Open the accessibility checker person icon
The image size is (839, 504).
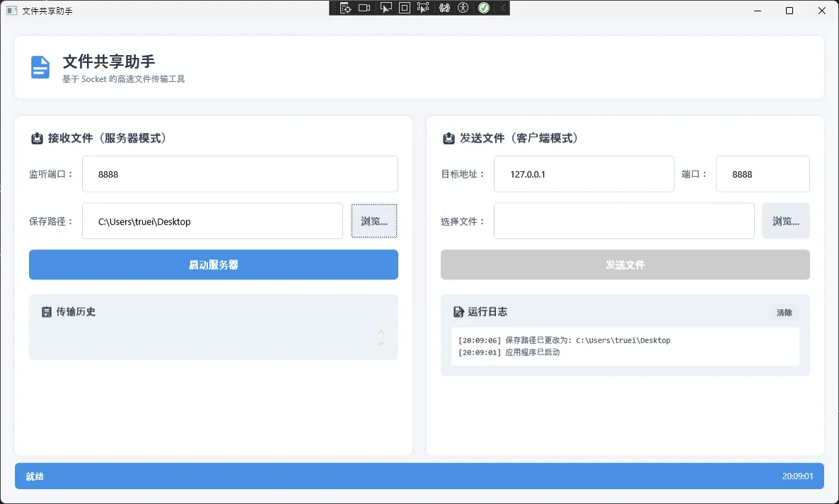[x=463, y=8]
